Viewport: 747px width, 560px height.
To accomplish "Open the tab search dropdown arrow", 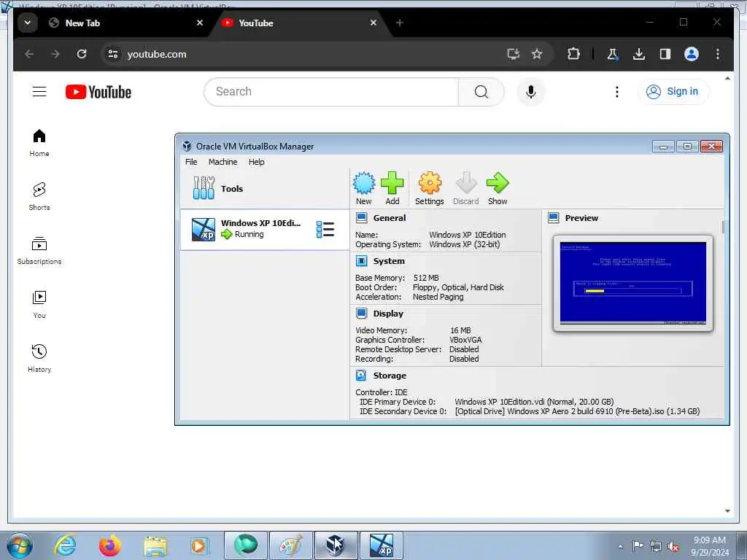I will pyautogui.click(x=28, y=23).
